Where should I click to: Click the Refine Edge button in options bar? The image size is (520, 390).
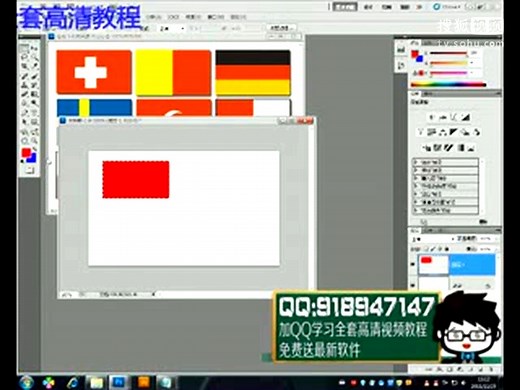[281, 28]
